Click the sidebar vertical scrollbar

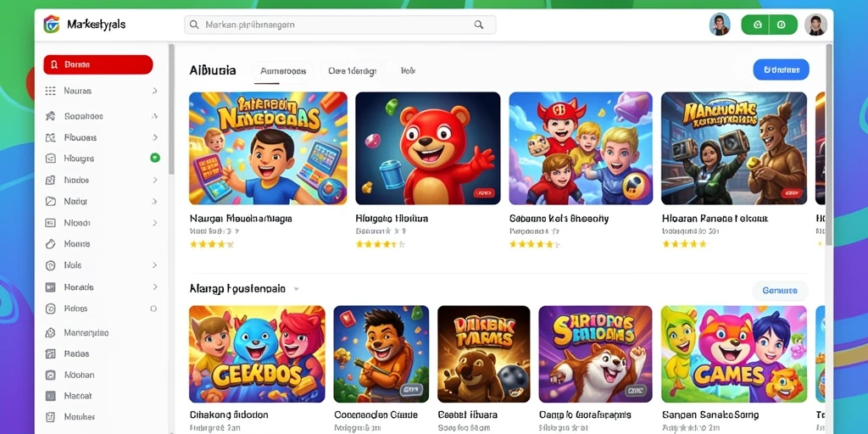click(171, 109)
